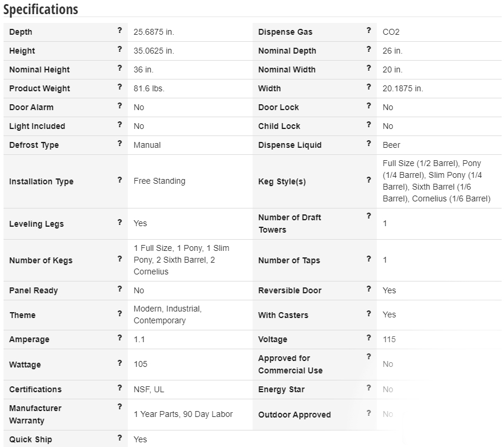Select the Nominal Width label
The width and height of the screenshot is (504, 447).
click(x=287, y=69)
